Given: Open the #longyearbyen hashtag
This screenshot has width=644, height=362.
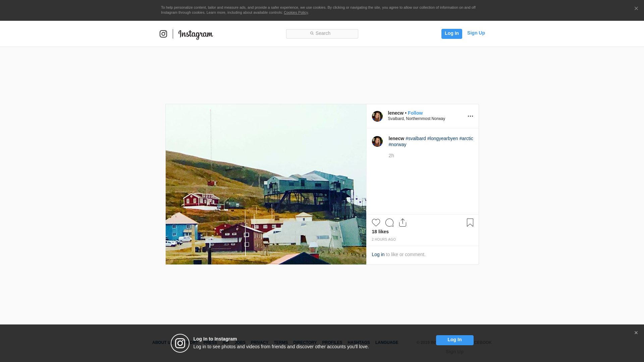Looking at the screenshot, I should point(442,138).
